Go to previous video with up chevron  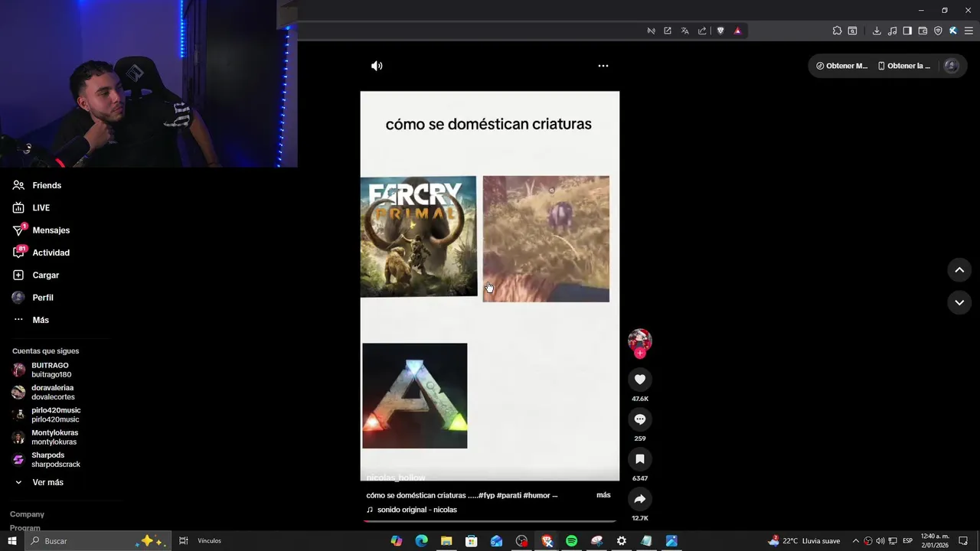(959, 270)
